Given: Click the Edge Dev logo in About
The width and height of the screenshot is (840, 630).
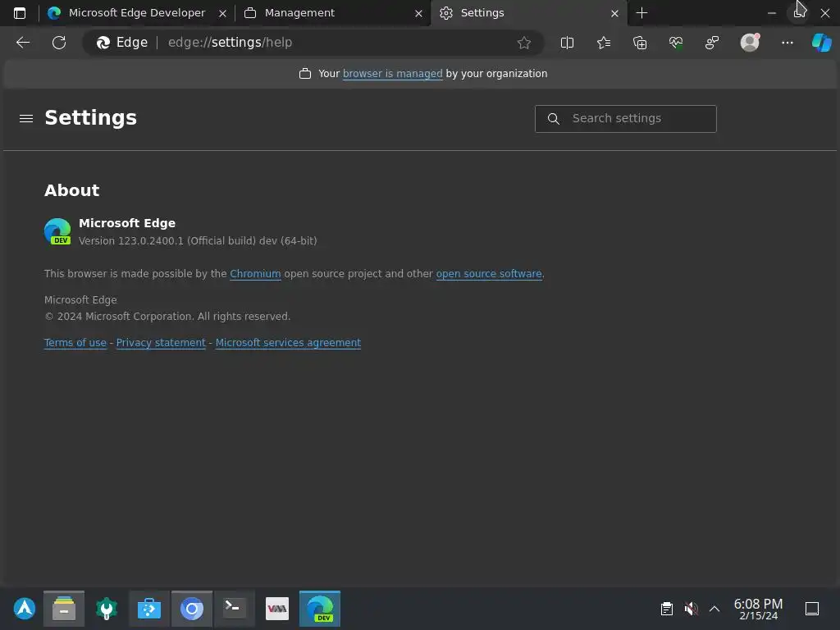Looking at the screenshot, I should click(x=57, y=231).
